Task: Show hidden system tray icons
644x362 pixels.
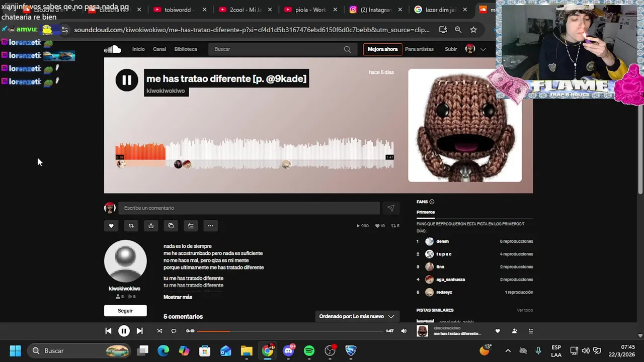Action: tap(508, 350)
